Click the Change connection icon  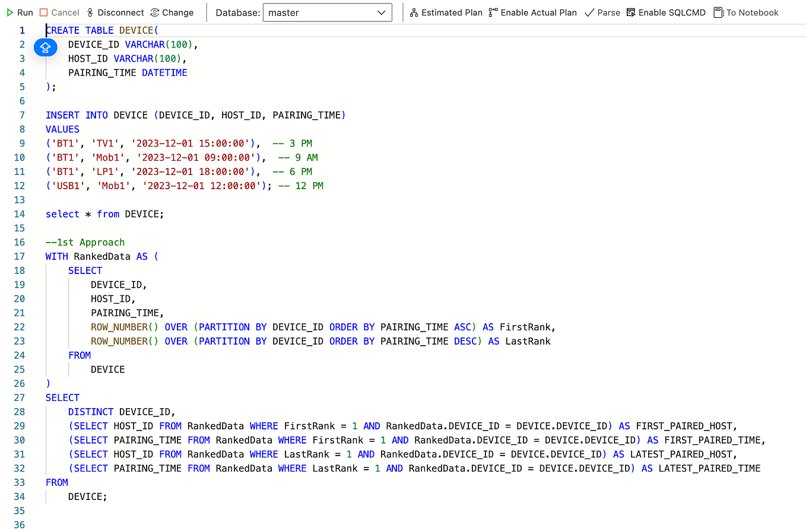pyautogui.click(x=155, y=12)
